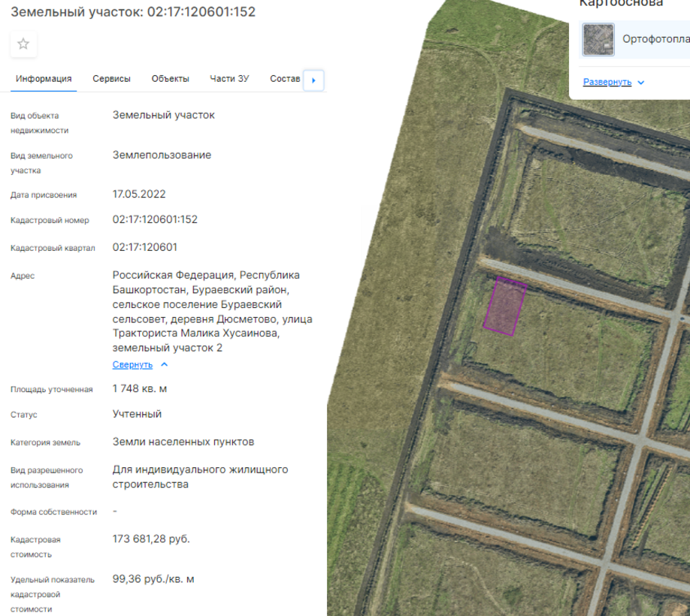Click the Ортофотоплан basemap label

655,40
